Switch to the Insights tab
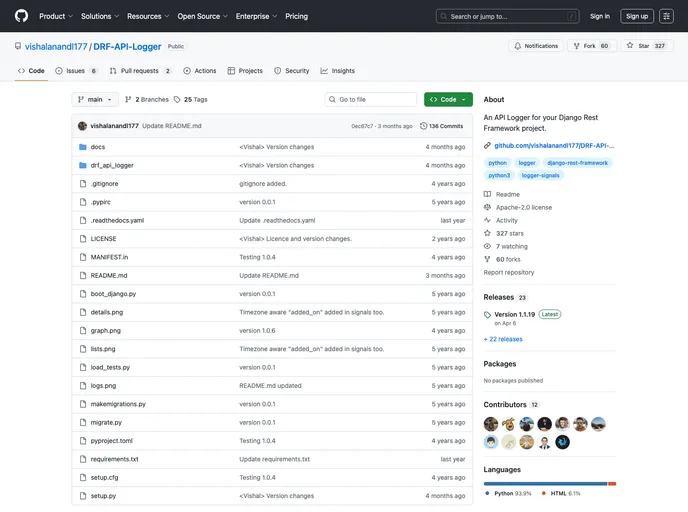The image size is (688, 512). pos(337,71)
